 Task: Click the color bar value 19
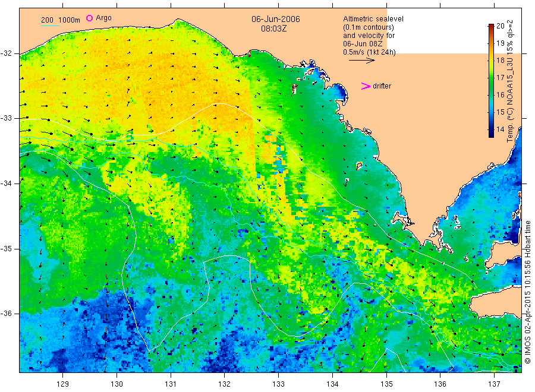coord(500,43)
